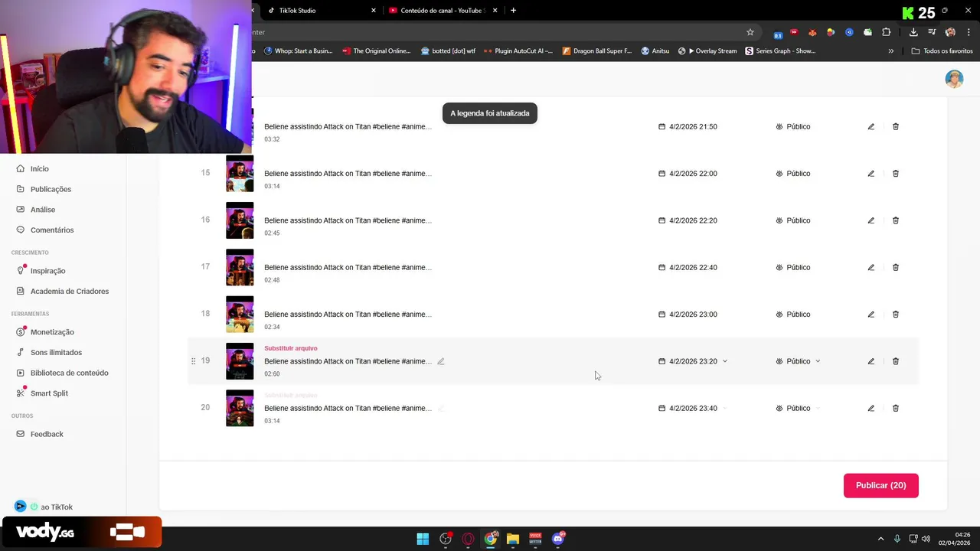Viewport: 980px width, 551px height.
Task: Show more bookmarks with the double chevron
Action: (x=890, y=51)
